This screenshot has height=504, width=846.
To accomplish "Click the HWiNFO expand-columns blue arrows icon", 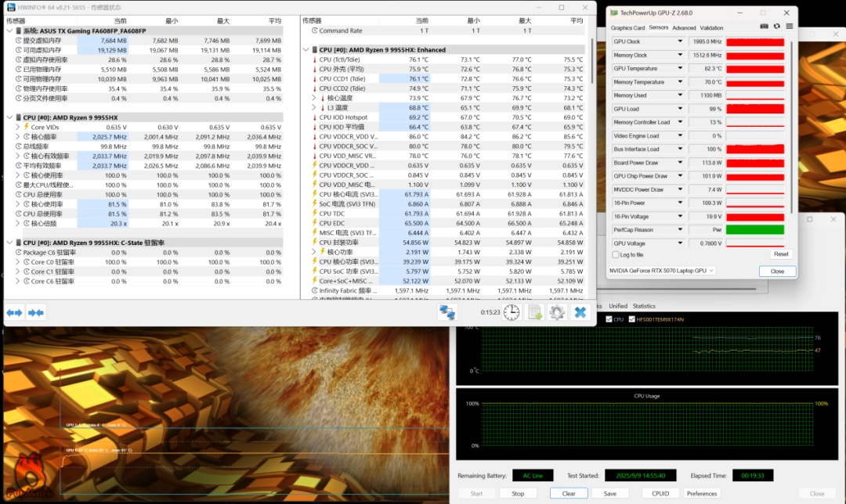I will (15, 312).
